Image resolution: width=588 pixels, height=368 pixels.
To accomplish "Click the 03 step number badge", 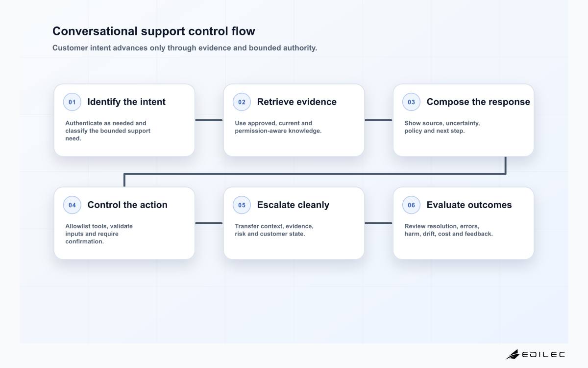I will click(x=411, y=102).
